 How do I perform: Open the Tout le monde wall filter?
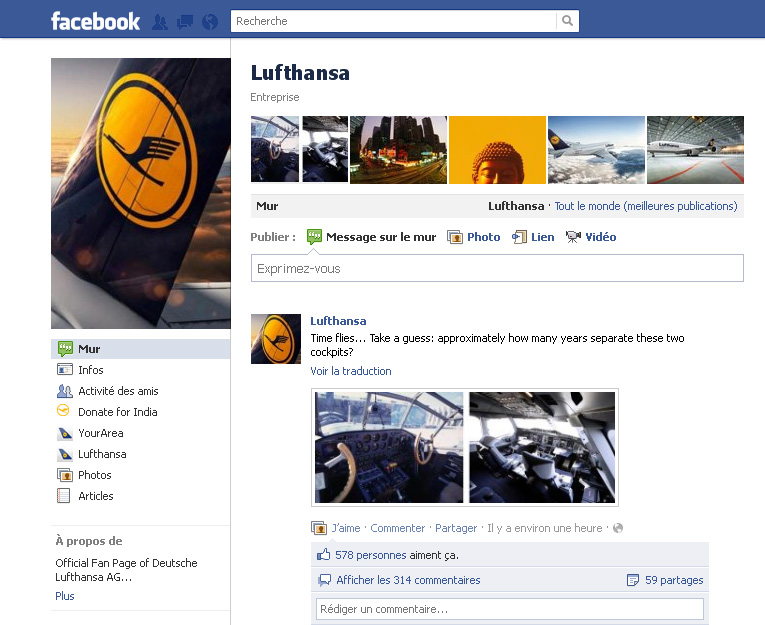645,206
